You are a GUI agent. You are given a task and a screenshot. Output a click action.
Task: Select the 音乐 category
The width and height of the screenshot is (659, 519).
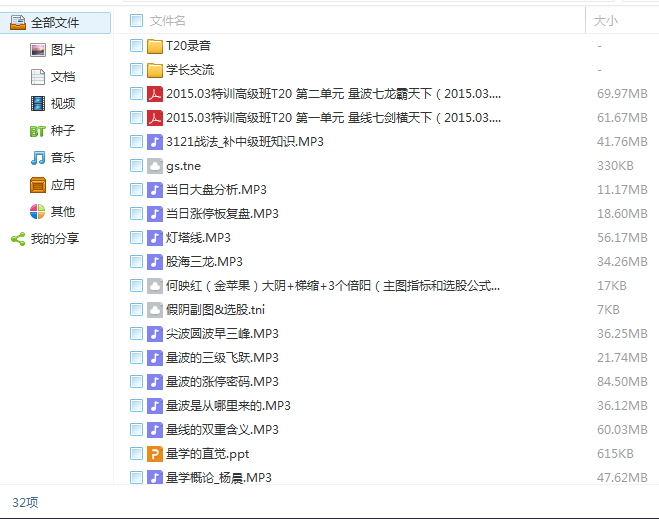[x=63, y=158]
